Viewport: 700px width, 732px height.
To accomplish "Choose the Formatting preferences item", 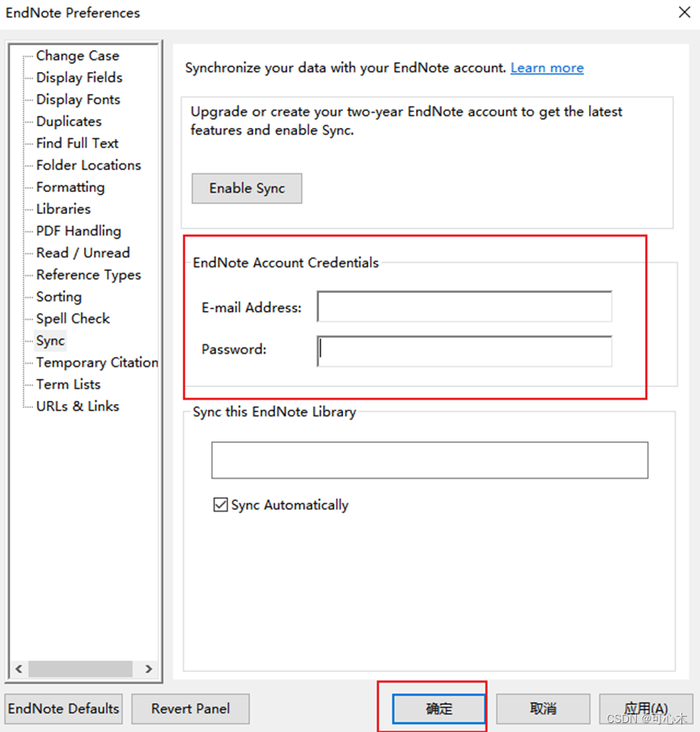I will 70,187.
